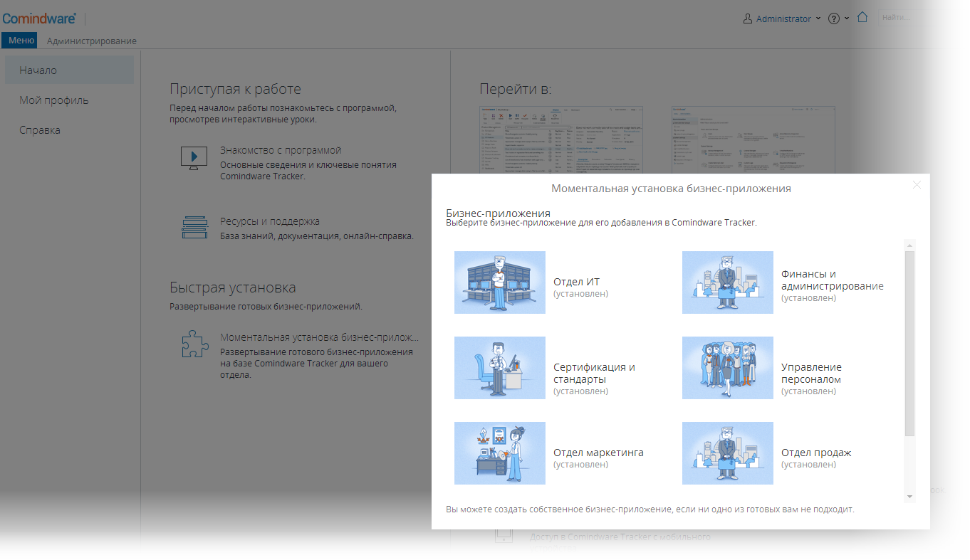Switch to the Меню tab
Viewport: 970px width, 560px height.
(19, 41)
